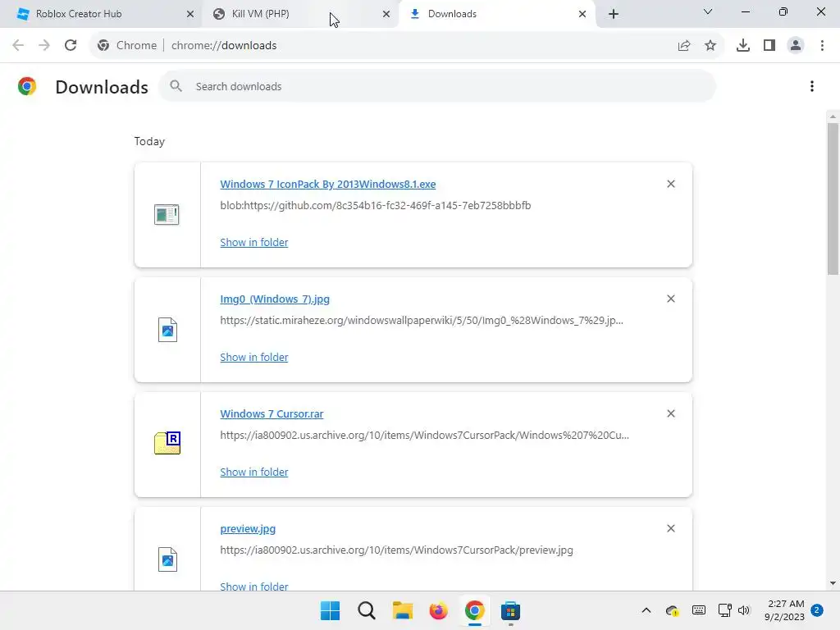Open the notification center badge

[817, 610]
